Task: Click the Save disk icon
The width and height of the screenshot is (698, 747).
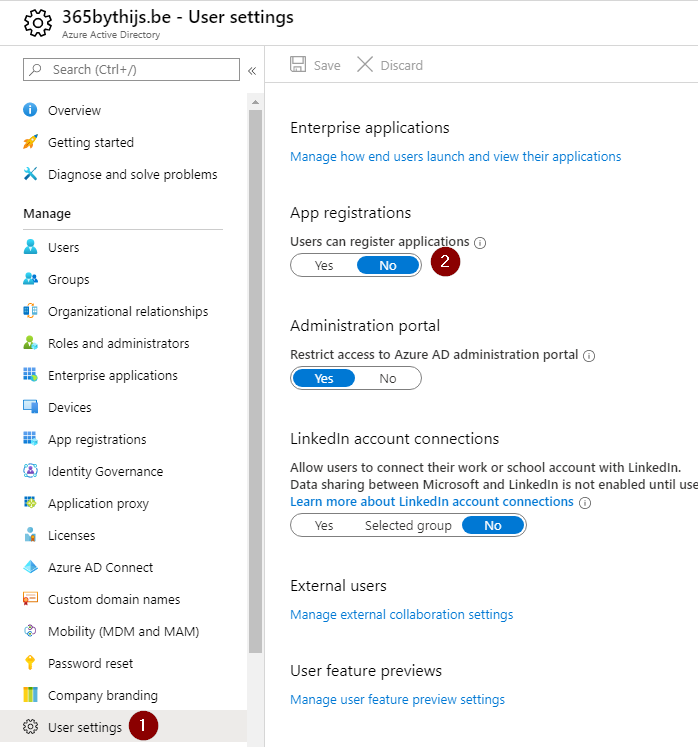Action: (298, 65)
